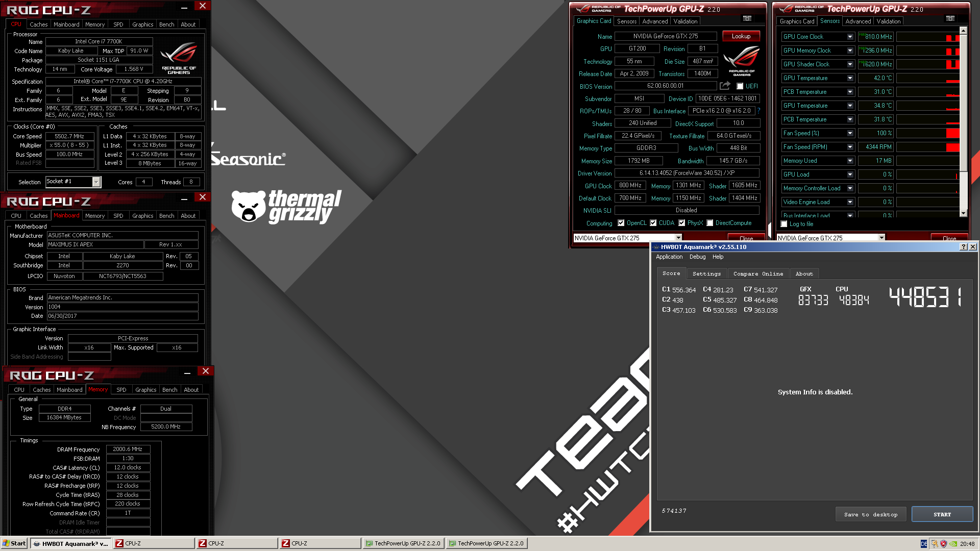Image resolution: width=980 pixels, height=551 pixels.
Task: Close the CPU-Z Mainboard window
Action: (203, 197)
